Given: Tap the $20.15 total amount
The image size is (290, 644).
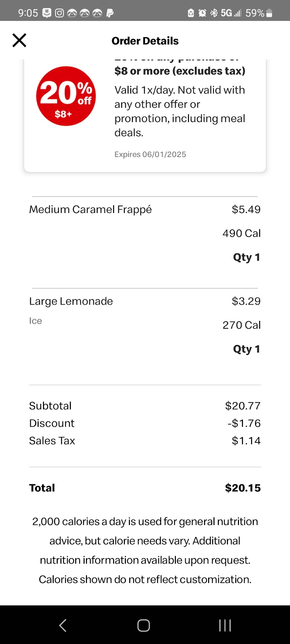Looking at the screenshot, I should coord(243,488).
